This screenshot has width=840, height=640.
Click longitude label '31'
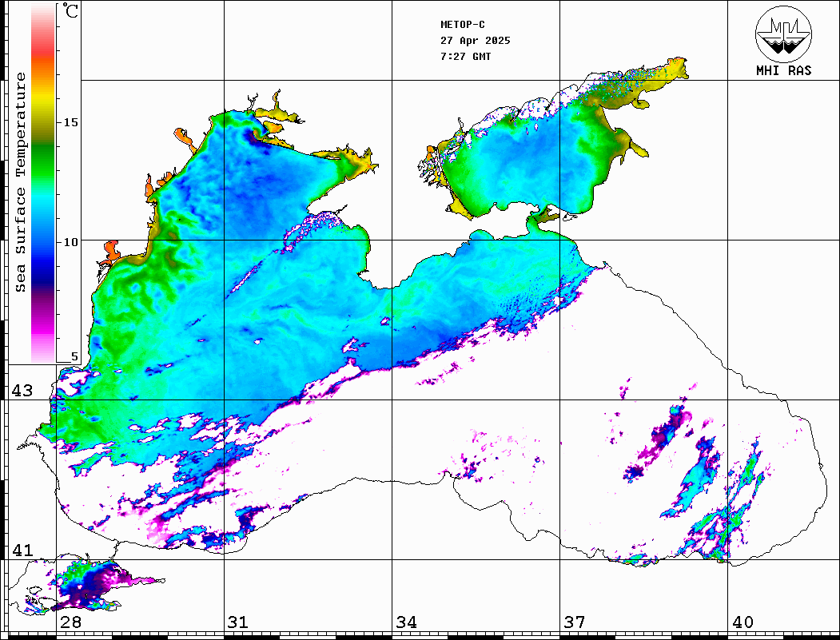tap(238, 622)
